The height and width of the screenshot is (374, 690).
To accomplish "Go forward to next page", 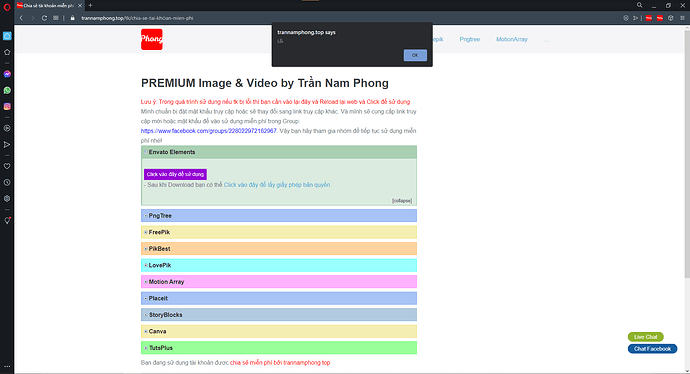I will (33, 18).
